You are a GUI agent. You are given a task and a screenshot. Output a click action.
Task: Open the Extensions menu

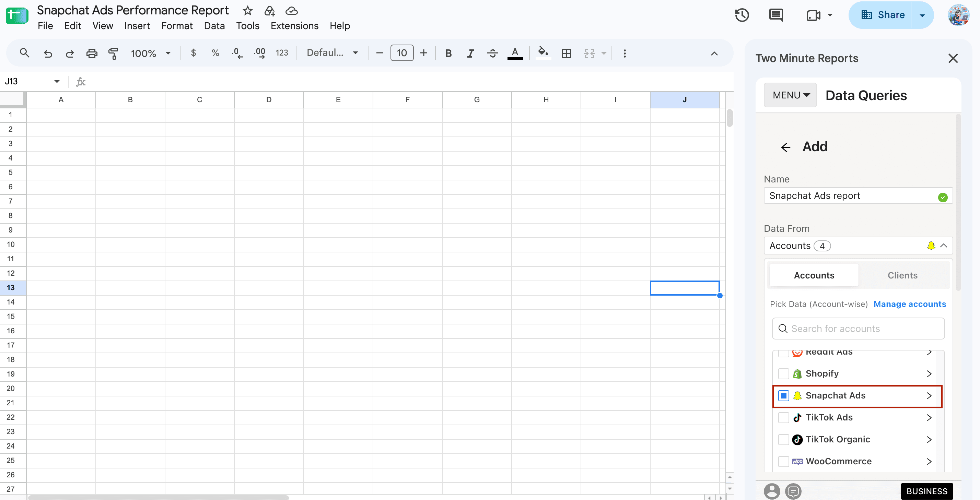294,26
